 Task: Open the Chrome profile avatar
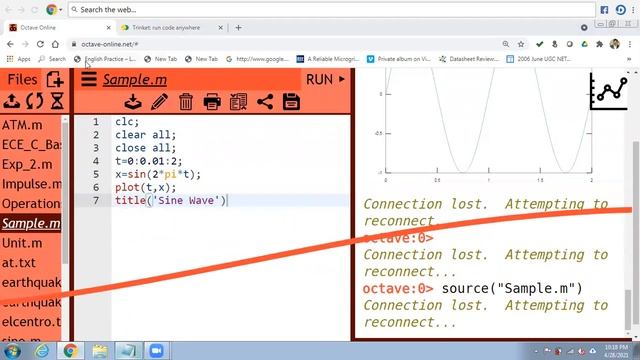point(615,44)
